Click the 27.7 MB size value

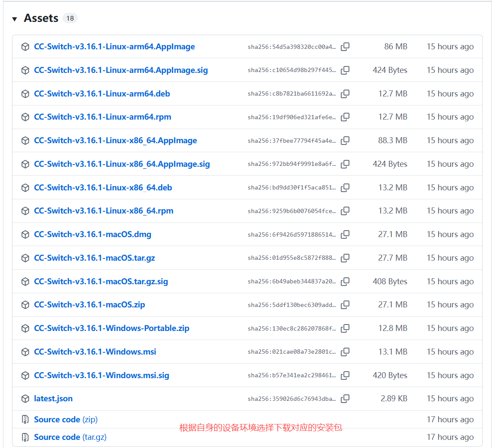pyautogui.click(x=393, y=258)
